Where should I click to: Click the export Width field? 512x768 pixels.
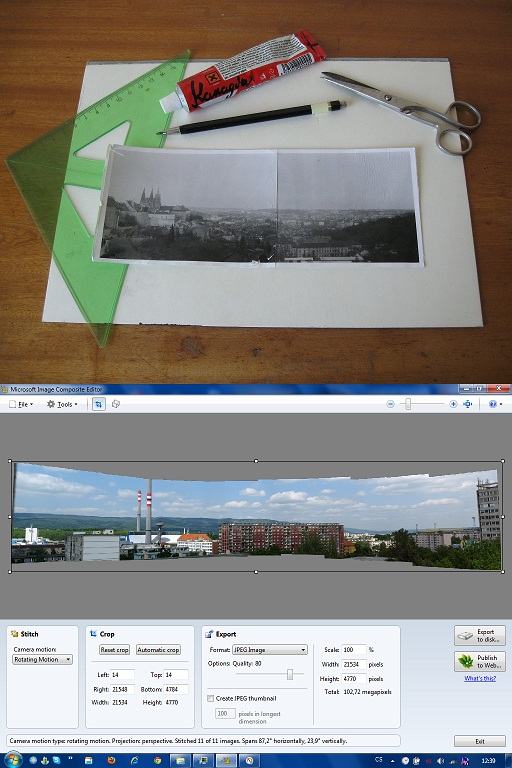354,664
